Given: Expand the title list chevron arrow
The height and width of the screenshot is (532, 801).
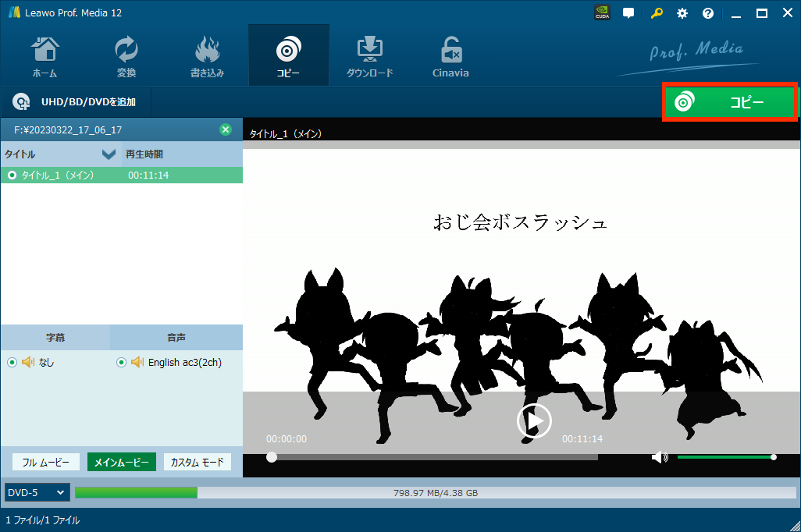Looking at the screenshot, I should (x=109, y=154).
